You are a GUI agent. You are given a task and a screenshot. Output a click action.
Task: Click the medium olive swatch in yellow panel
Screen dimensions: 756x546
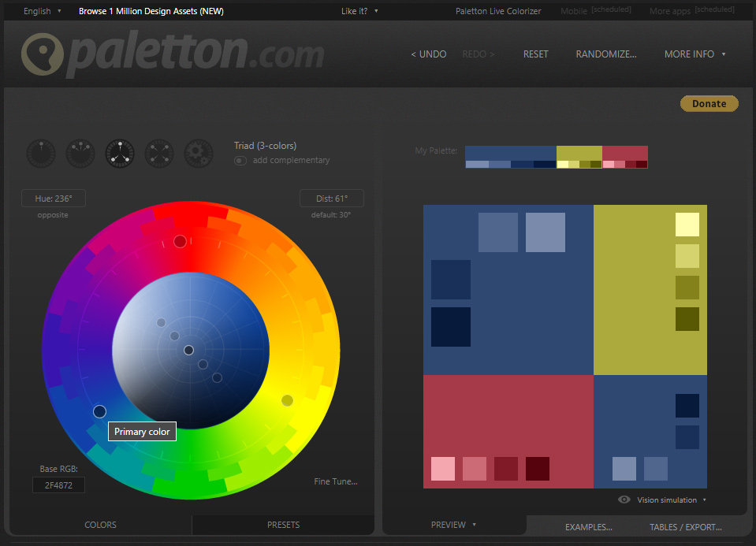pyautogui.click(x=687, y=288)
